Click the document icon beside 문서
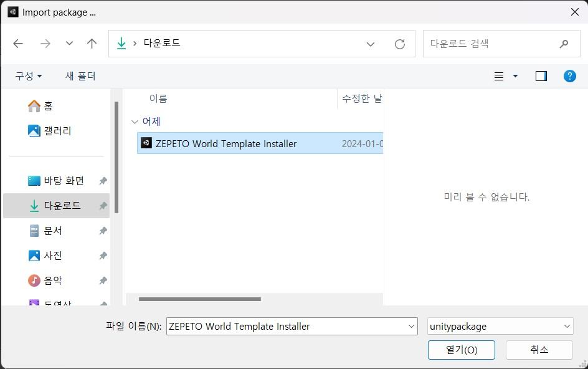Image resolution: width=588 pixels, height=369 pixels. point(34,231)
